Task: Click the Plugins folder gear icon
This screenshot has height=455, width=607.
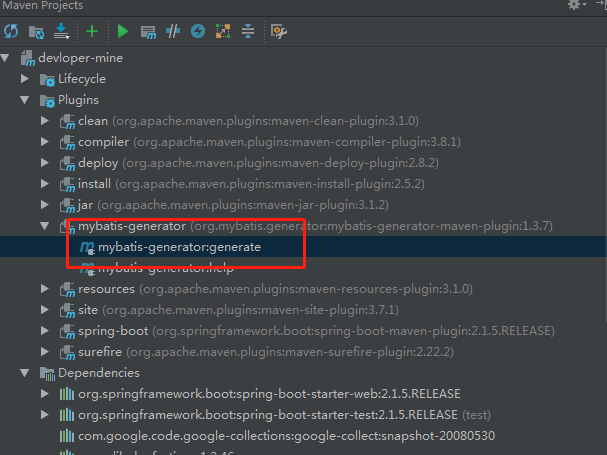Action: pyautogui.click(x=48, y=101)
